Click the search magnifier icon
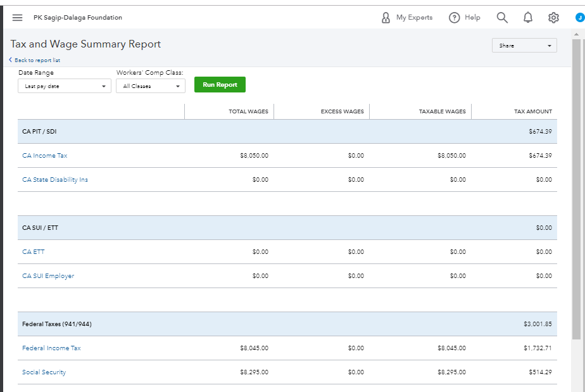585x392 pixels. 502,17
